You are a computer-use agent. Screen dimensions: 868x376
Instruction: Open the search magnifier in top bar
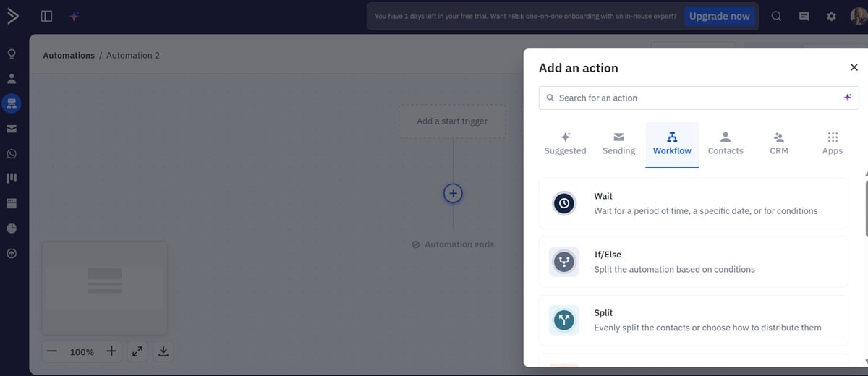(776, 16)
